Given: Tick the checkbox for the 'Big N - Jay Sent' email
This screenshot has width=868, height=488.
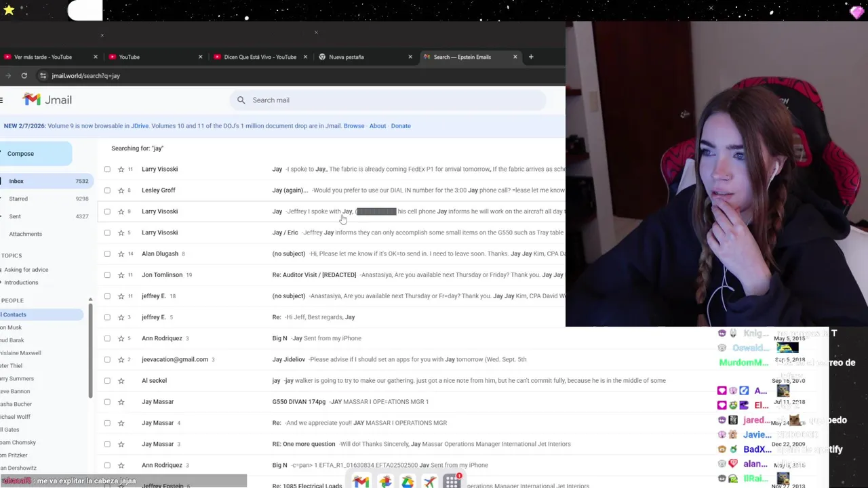Looking at the screenshot, I should click(107, 338).
